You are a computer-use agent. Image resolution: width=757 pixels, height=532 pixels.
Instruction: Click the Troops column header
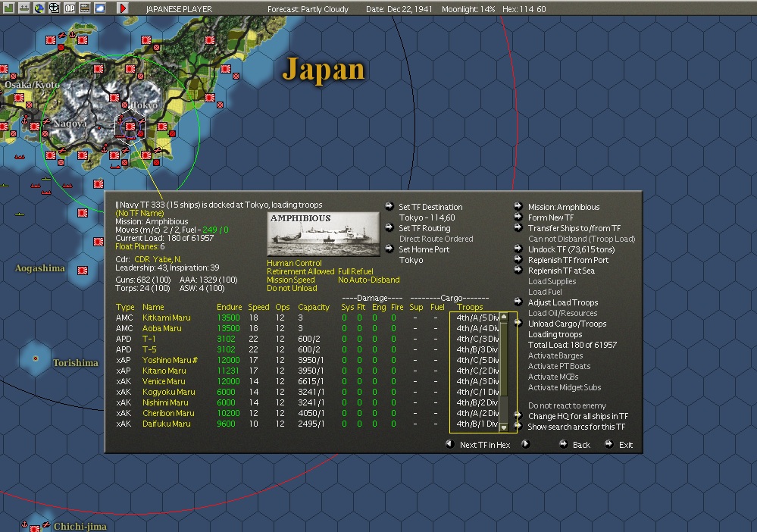470,307
